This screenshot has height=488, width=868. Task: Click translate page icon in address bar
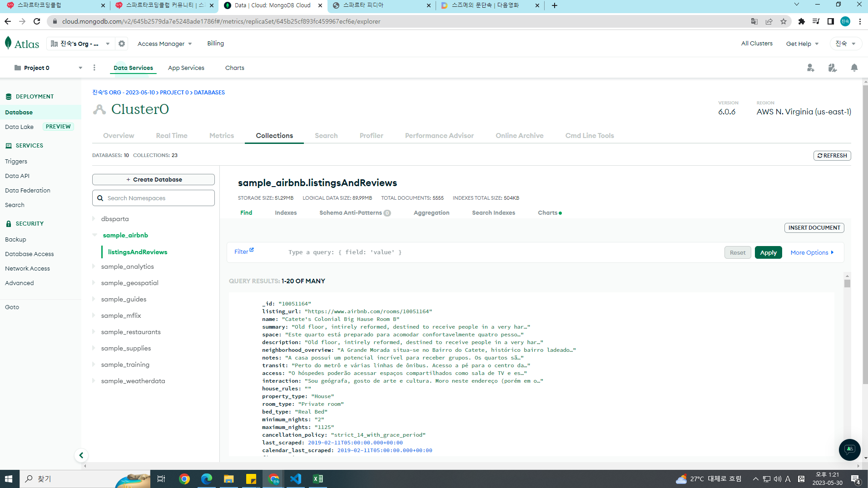(x=754, y=21)
